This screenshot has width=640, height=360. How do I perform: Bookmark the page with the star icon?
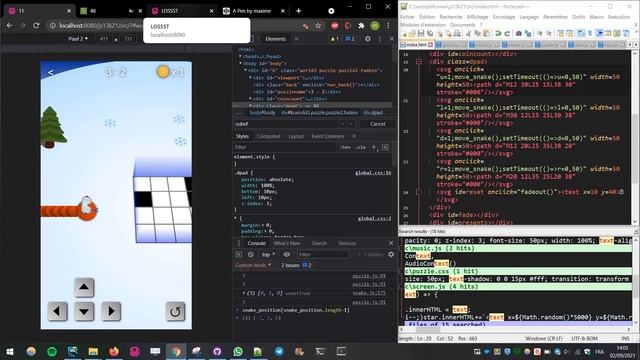318,26
